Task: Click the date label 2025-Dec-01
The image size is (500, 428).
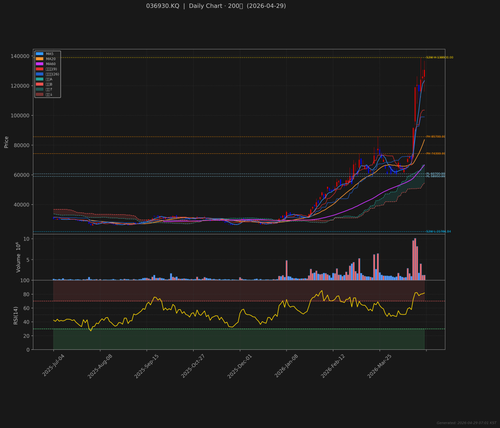Action: (x=240, y=366)
